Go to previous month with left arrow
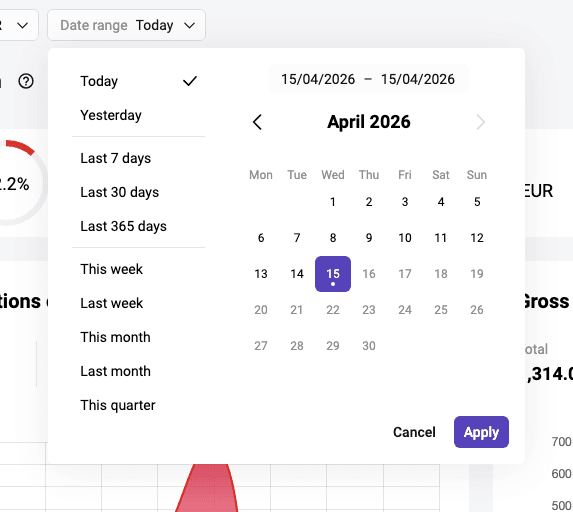The width and height of the screenshot is (573, 512). point(257,122)
